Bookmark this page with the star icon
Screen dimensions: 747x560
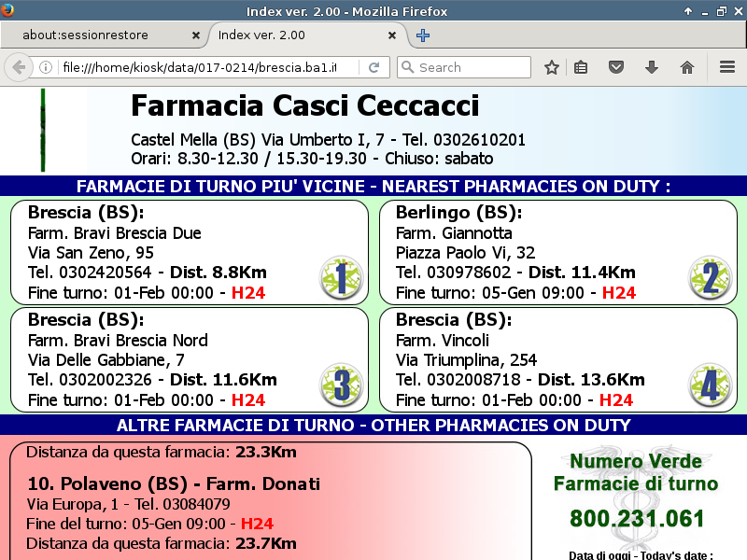click(x=552, y=67)
